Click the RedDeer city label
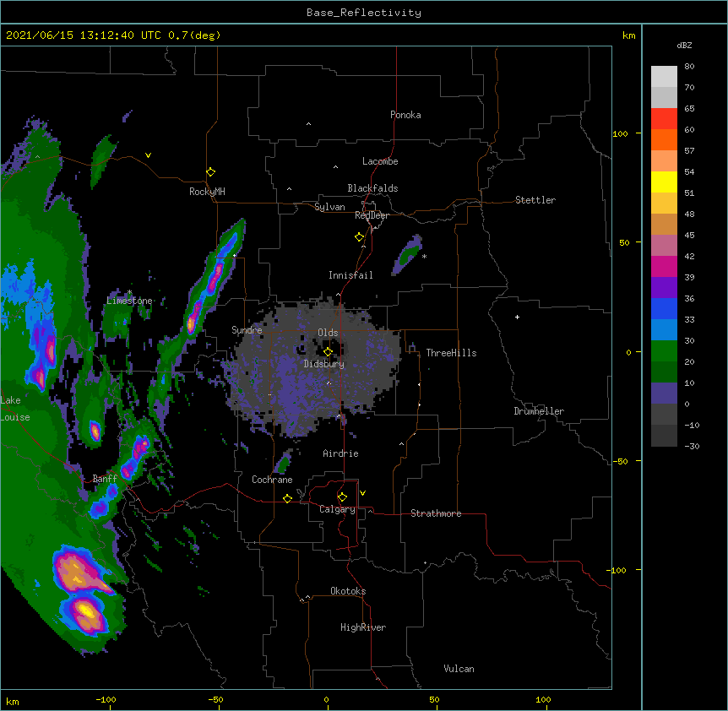The image size is (728, 711). (372, 215)
